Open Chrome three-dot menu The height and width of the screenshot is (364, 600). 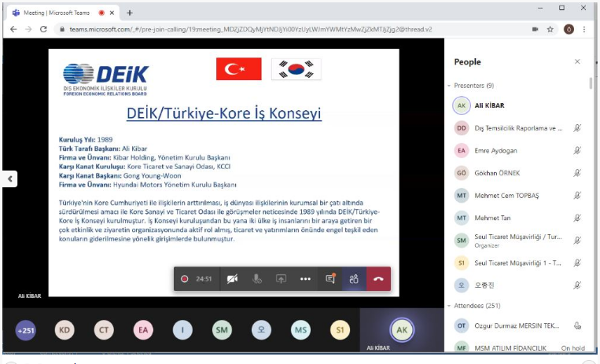click(586, 29)
